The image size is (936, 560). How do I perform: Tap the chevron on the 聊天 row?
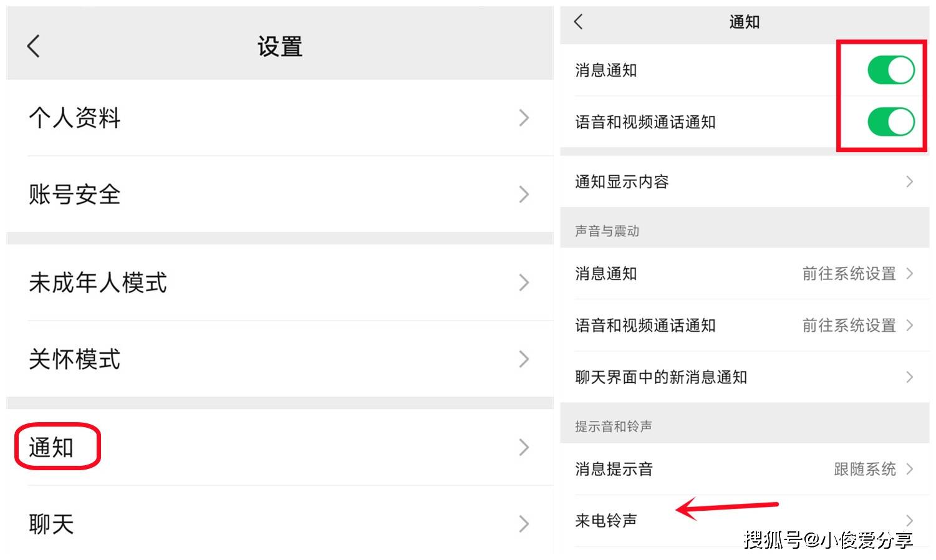(524, 524)
